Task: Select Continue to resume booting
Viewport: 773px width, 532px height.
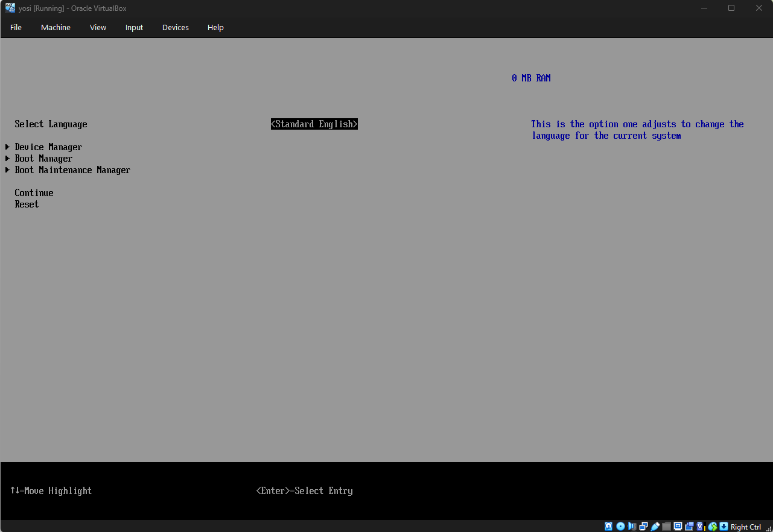Action: [x=34, y=193]
